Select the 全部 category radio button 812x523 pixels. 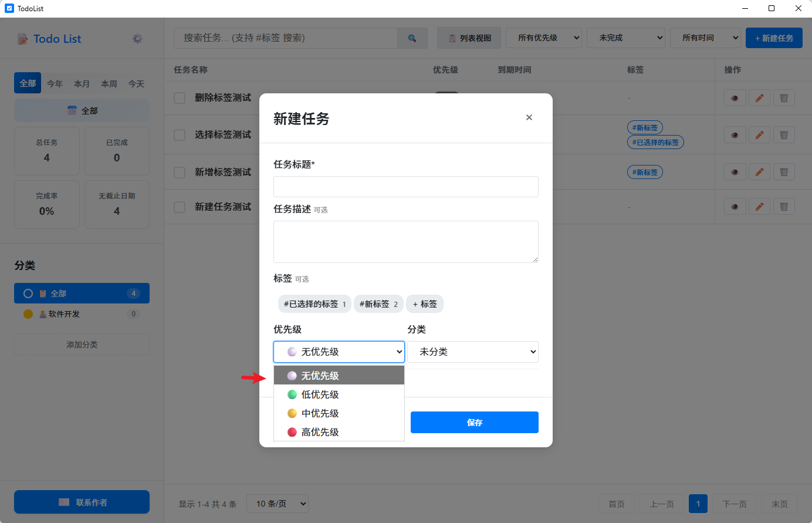pyautogui.click(x=28, y=293)
